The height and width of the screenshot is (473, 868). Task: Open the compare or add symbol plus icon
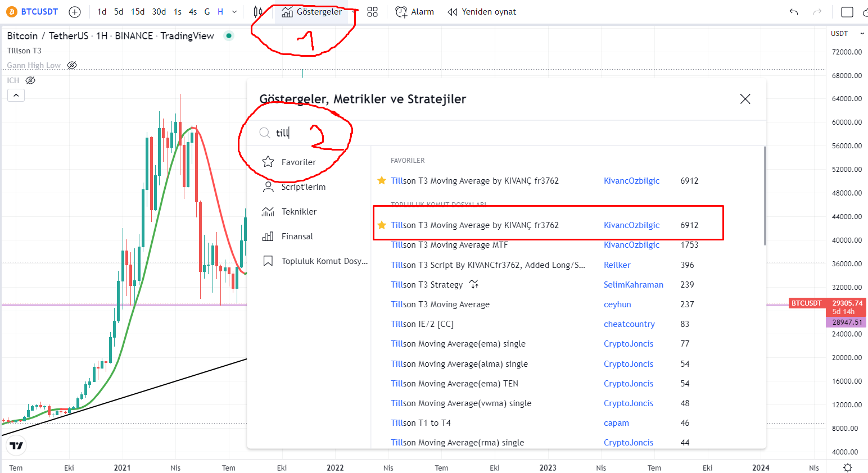click(75, 12)
